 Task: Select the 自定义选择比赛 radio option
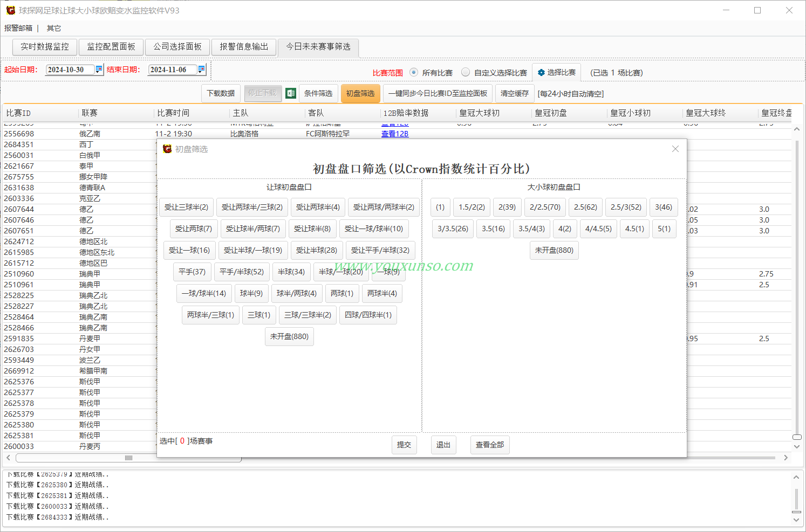[x=466, y=72]
